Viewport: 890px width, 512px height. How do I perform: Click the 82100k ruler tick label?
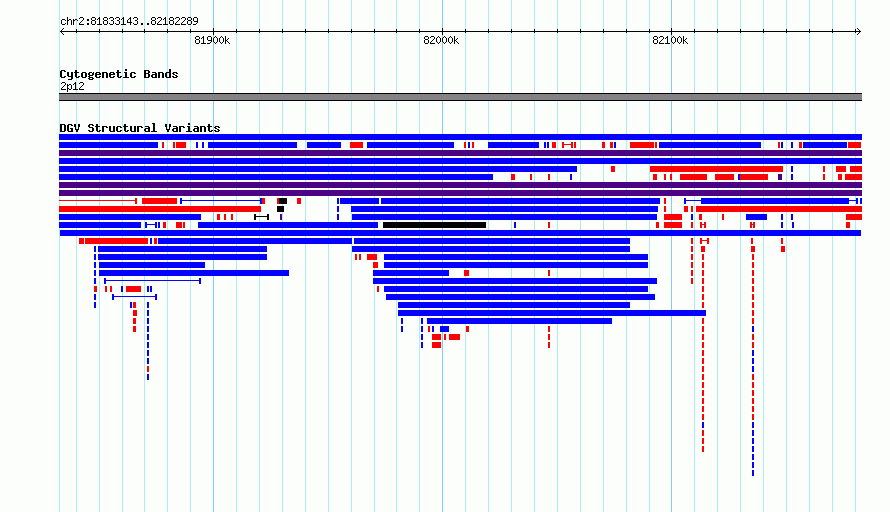pos(670,40)
